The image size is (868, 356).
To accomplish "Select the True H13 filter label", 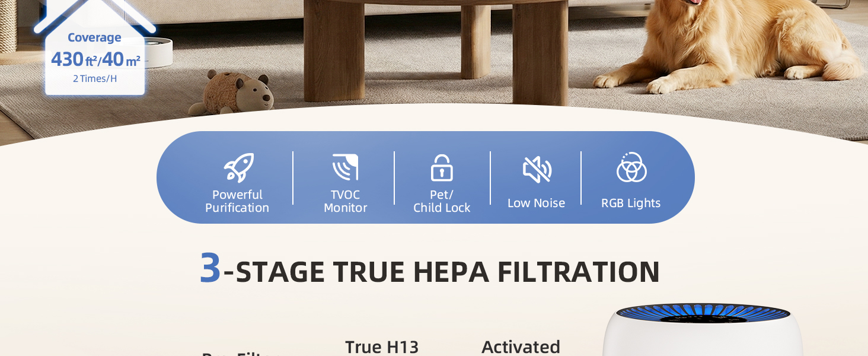I will [382, 347].
